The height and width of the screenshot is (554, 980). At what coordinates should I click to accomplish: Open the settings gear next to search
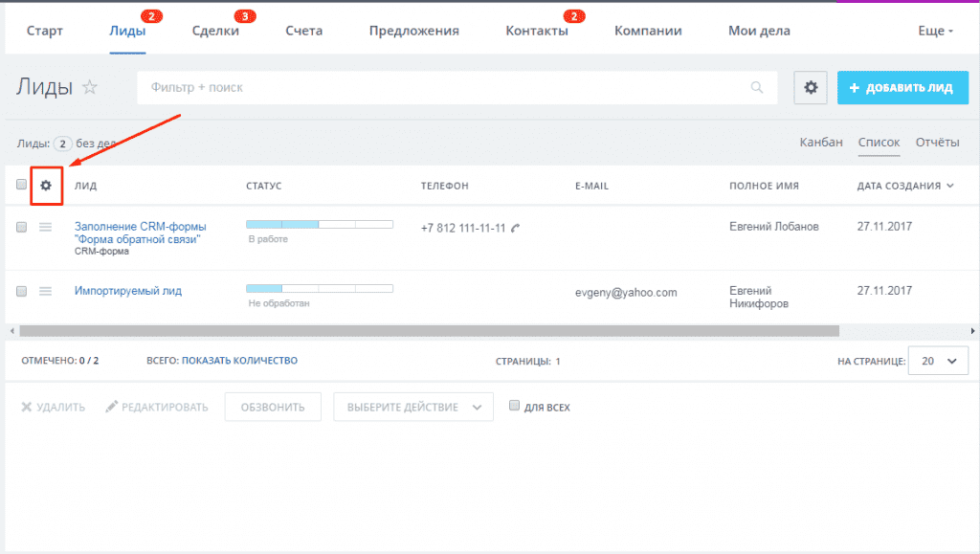pos(811,87)
